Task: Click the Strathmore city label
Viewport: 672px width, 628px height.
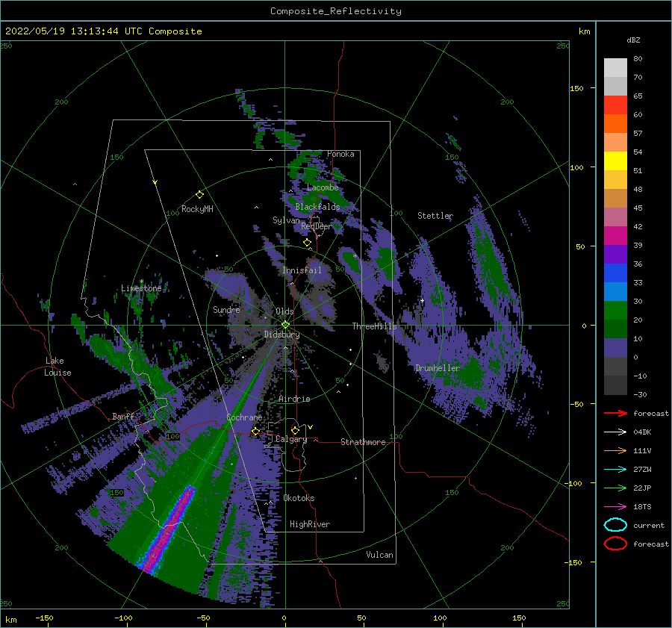Action: point(363,442)
